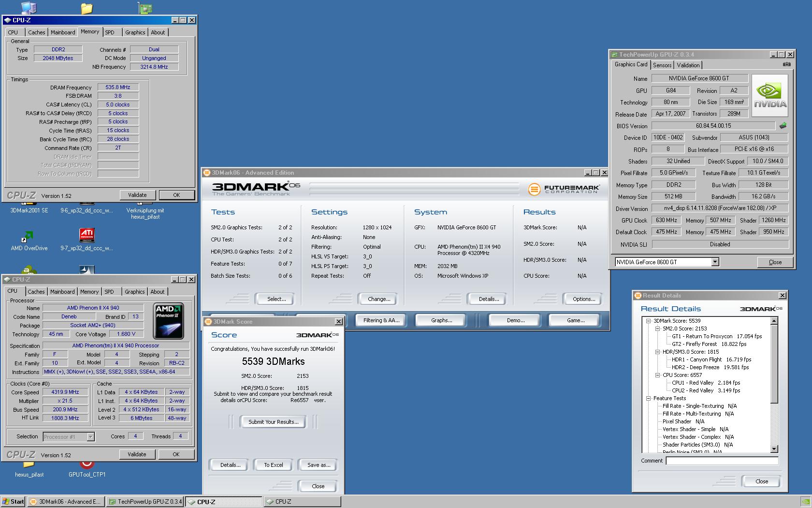The height and width of the screenshot is (508, 812).
Task: Click the GPU-Z title bar icon
Action: click(614, 55)
